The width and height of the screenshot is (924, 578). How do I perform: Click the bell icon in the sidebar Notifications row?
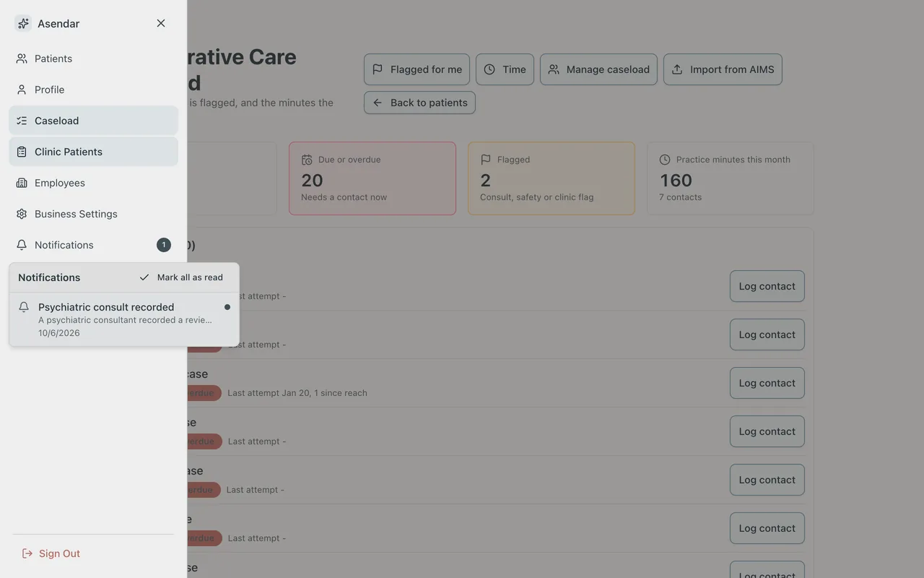[x=22, y=245]
